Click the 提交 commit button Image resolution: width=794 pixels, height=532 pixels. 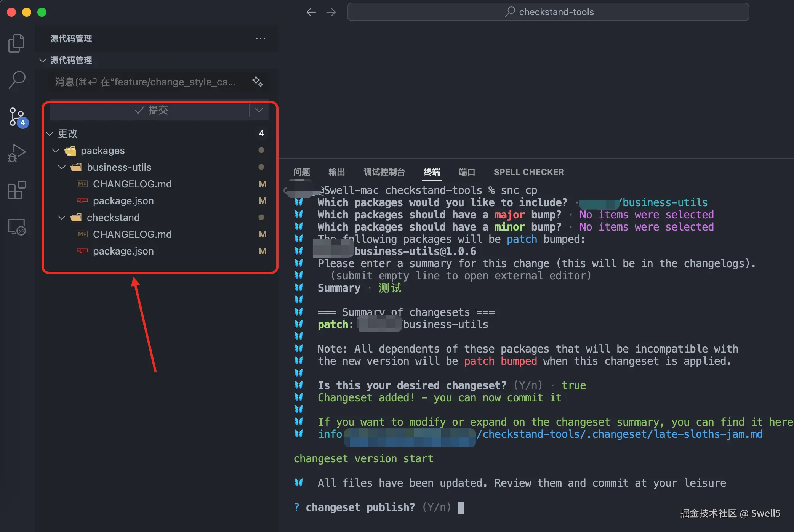click(151, 110)
